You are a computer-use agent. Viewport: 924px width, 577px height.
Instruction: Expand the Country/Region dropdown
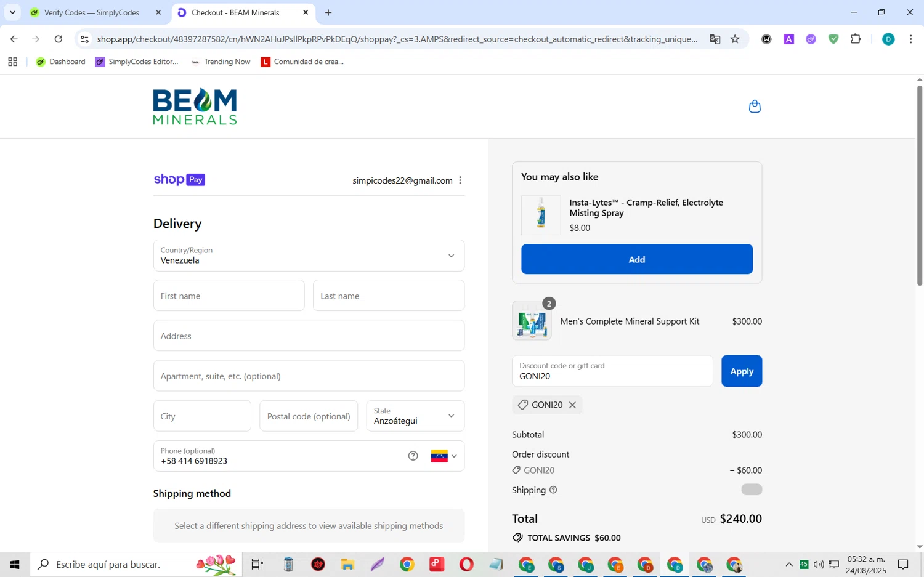[x=309, y=256]
